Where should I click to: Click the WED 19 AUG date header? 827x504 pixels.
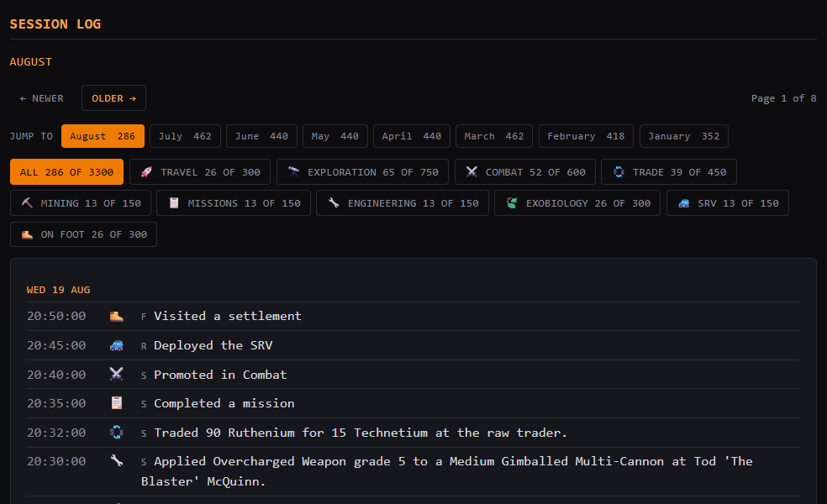[x=59, y=290]
